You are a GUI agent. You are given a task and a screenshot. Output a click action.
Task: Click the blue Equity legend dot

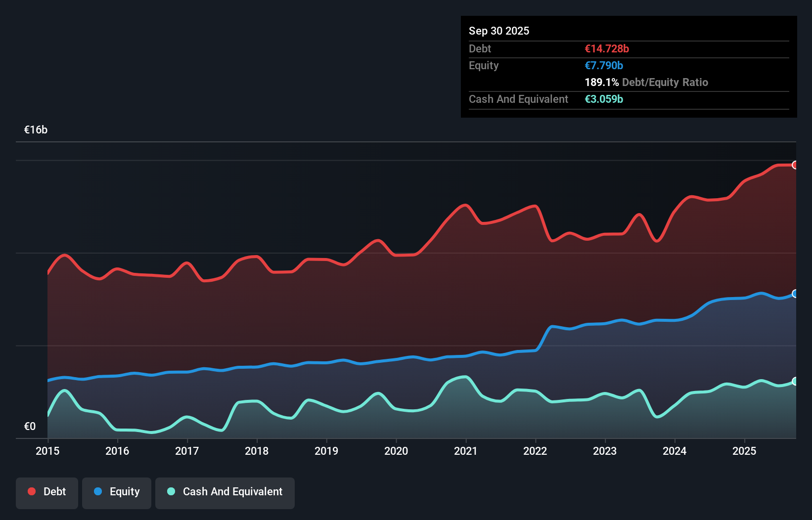pos(98,491)
